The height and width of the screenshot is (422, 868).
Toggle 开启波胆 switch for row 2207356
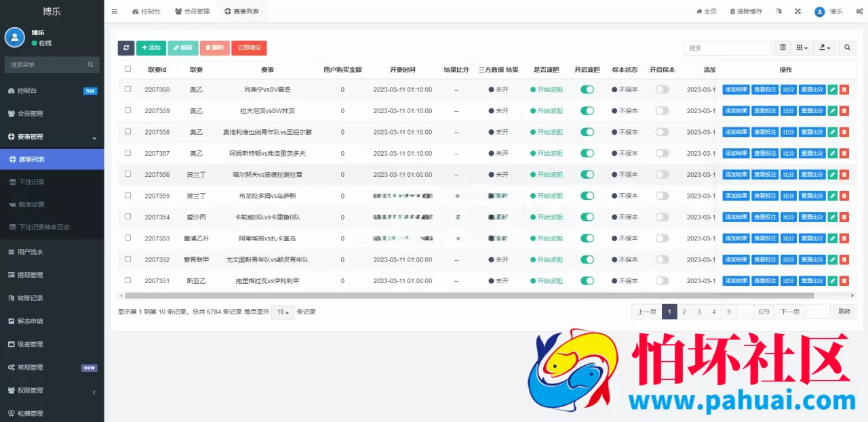click(x=587, y=174)
